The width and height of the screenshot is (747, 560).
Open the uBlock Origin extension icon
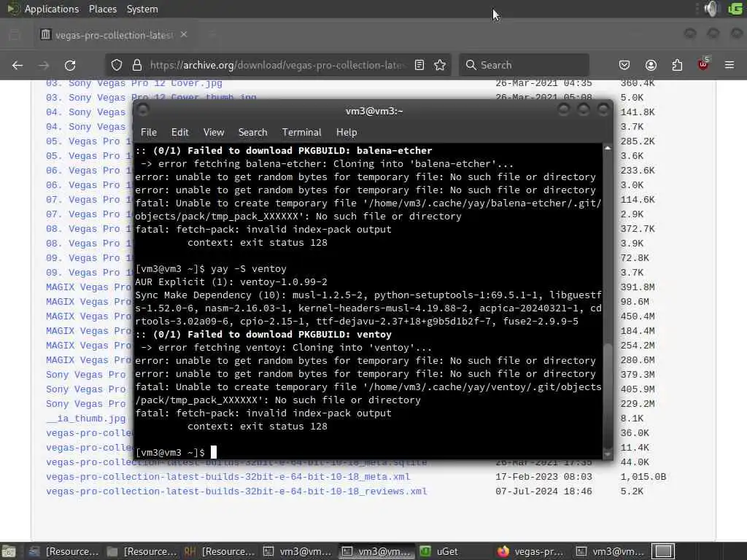point(703,64)
